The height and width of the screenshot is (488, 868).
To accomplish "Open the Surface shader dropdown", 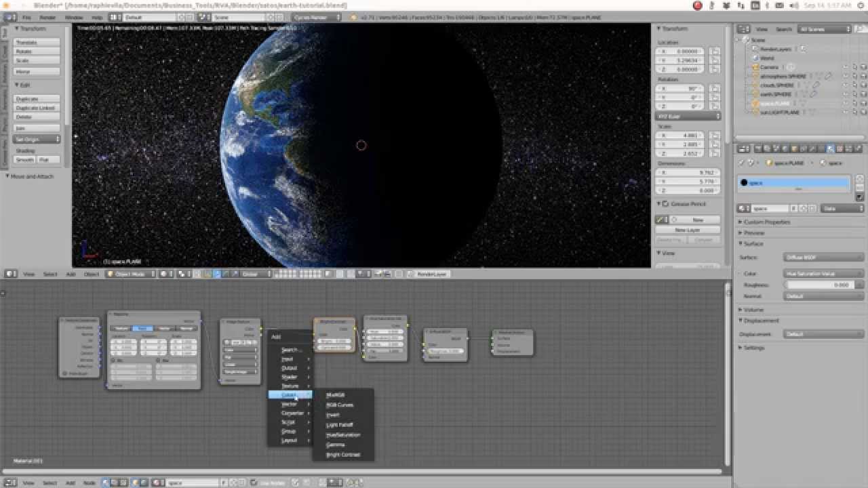I will click(x=823, y=258).
